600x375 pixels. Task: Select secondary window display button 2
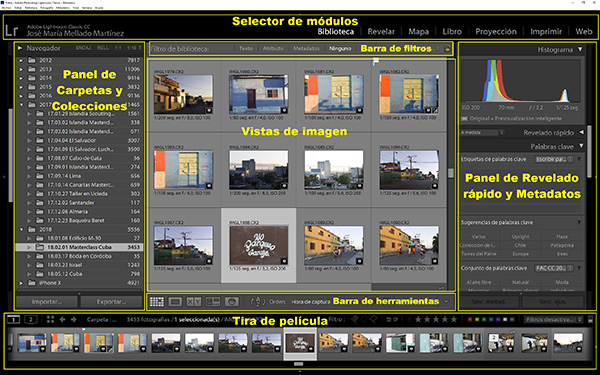pos(31,320)
